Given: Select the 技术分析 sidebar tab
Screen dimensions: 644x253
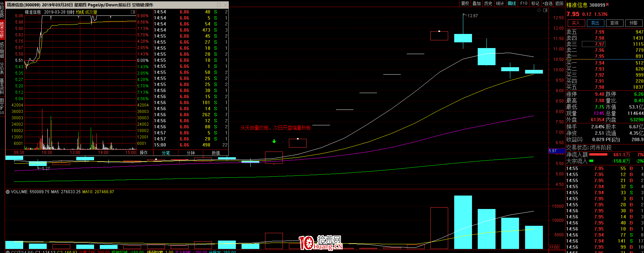Looking at the screenshot, I should click(x=2, y=30).
